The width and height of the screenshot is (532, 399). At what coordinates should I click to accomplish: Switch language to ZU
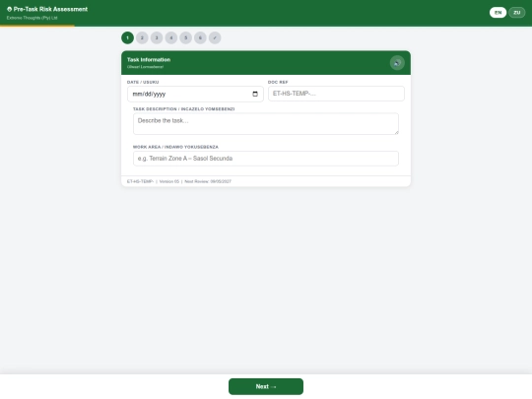(x=517, y=13)
